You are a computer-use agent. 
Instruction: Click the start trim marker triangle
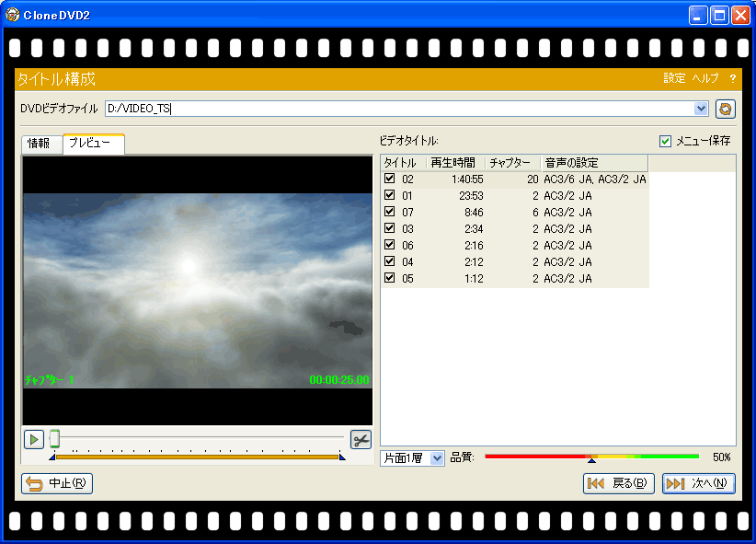(x=52, y=457)
